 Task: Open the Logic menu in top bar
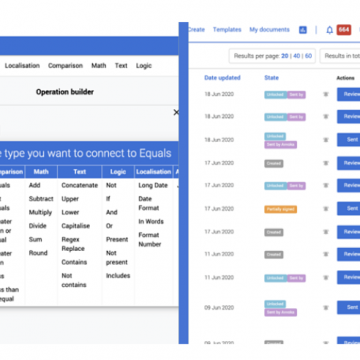(144, 66)
